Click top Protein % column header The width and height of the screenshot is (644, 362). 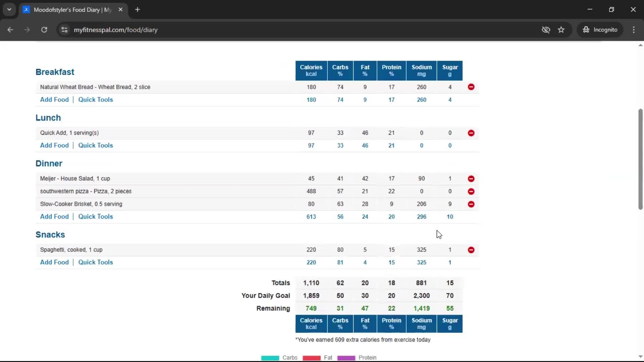click(x=391, y=71)
